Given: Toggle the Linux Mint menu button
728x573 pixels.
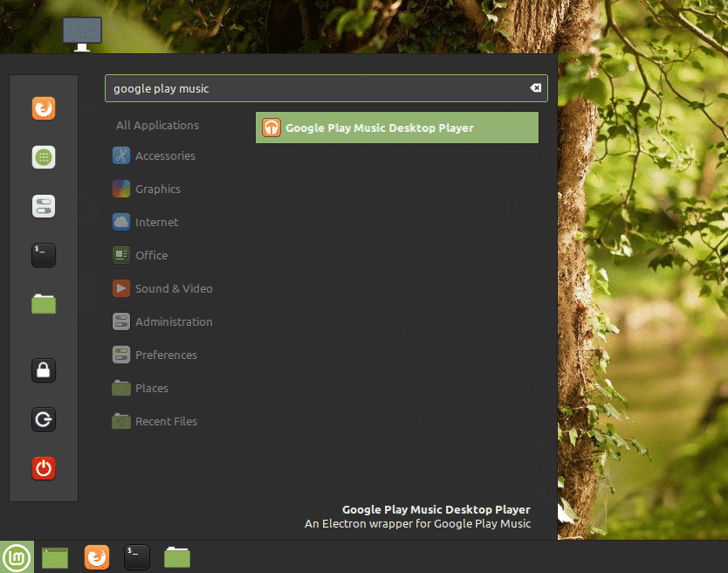Looking at the screenshot, I should (x=17, y=557).
